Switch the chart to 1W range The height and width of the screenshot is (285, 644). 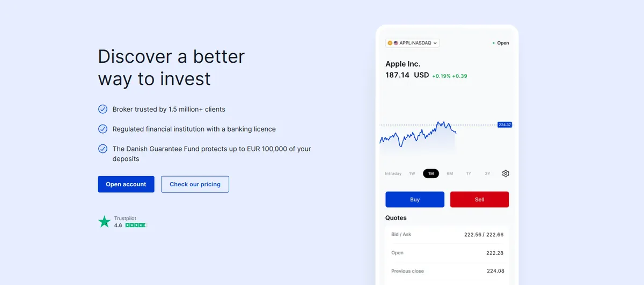pyautogui.click(x=412, y=173)
